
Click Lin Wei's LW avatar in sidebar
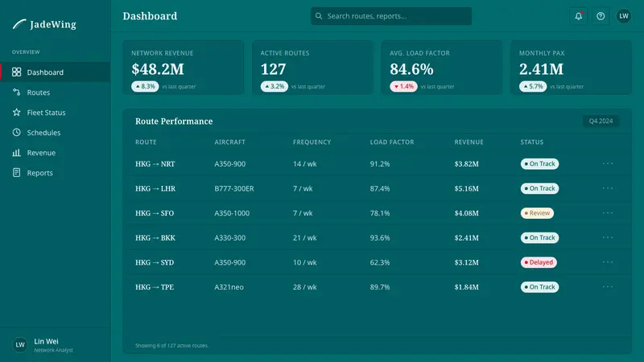(19, 345)
